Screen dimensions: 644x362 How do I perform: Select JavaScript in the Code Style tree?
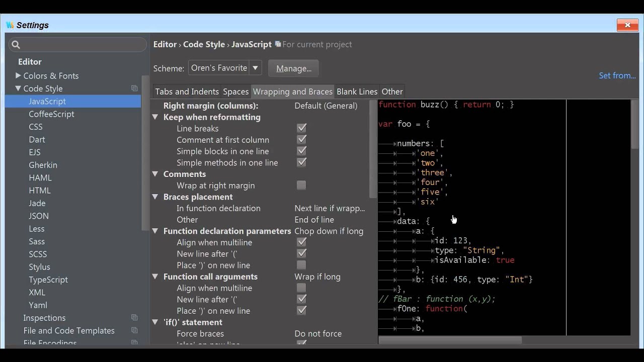(47, 101)
